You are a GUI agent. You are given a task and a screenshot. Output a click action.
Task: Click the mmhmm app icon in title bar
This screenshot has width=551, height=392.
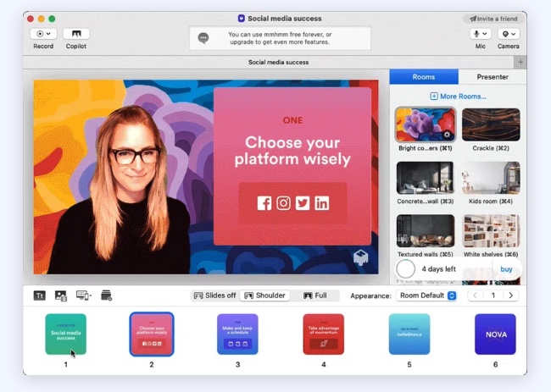click(x=241, y=19)
